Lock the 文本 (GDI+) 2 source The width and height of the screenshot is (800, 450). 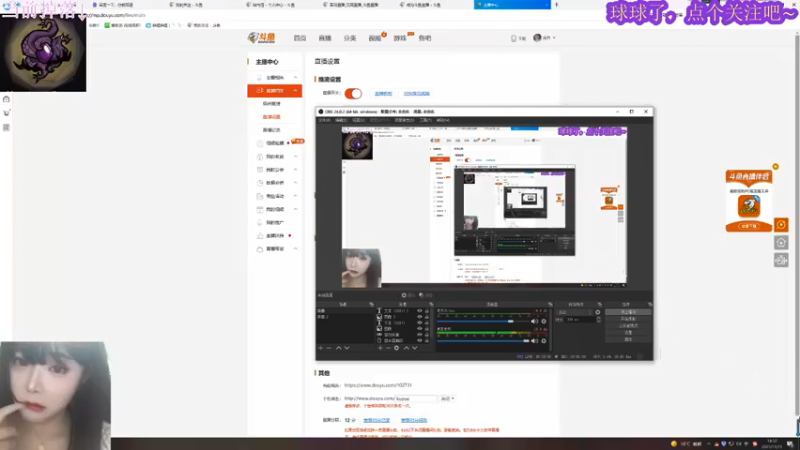(x=427, y=311)
